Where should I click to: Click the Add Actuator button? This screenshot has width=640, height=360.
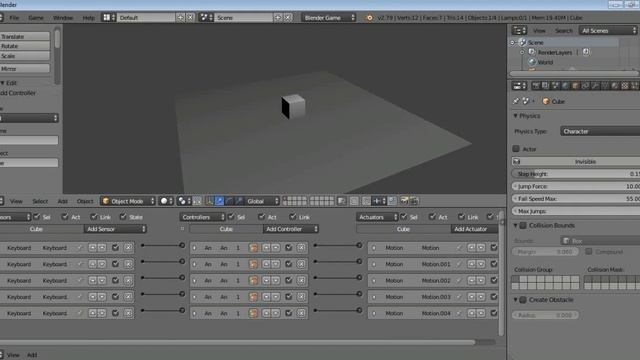click(475, 229)
